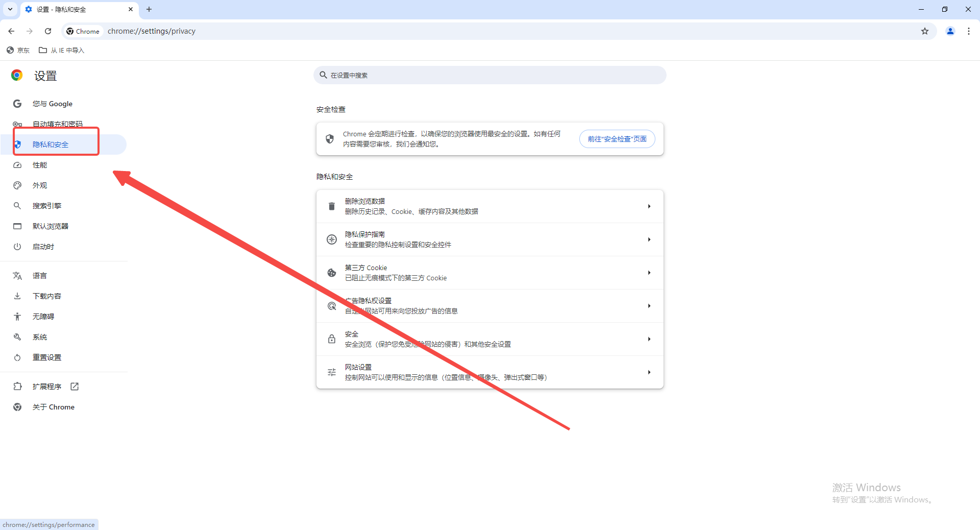Expand arrow on 第三方 Cookie row

[649, 273]
